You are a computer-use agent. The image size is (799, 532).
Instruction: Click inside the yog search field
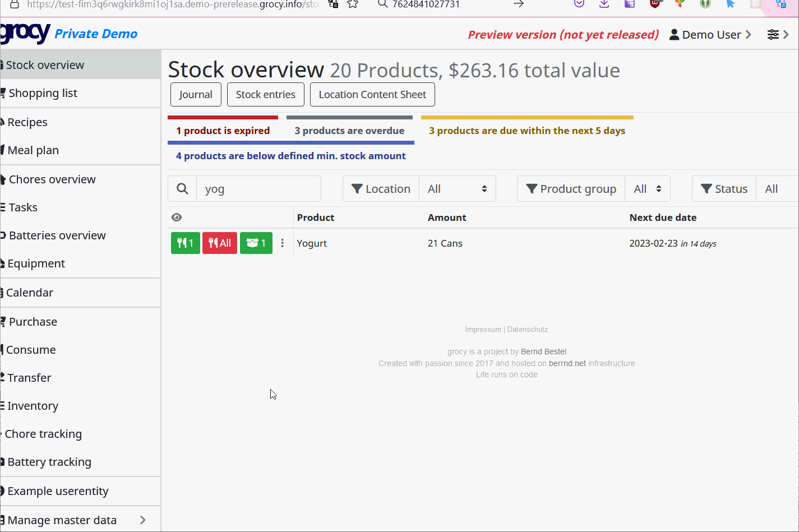258,188
